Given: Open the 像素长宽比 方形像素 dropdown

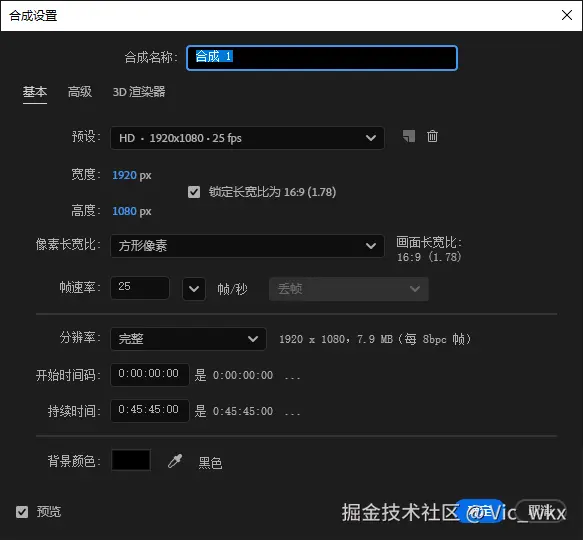Looking at the screenshot, I should 247,245.
